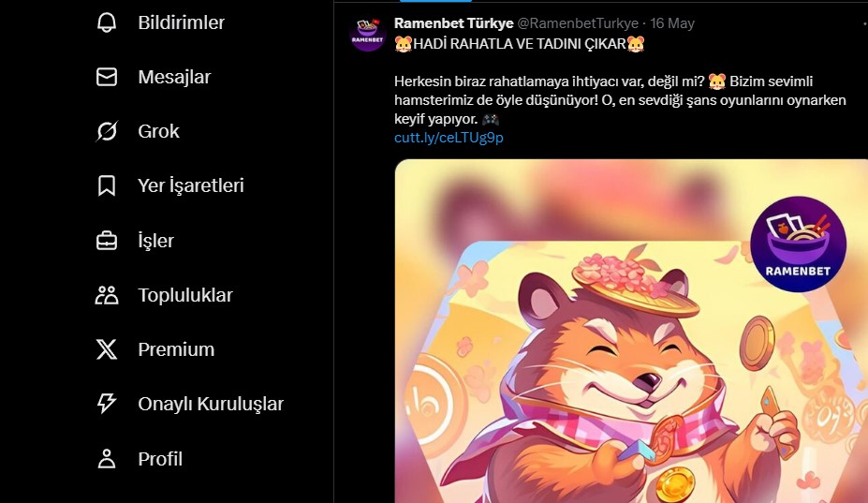868x503 pixels.
Task: Click the Ramenbet logo badge on image
Action: pyautogui.click(x=798, y=244)
